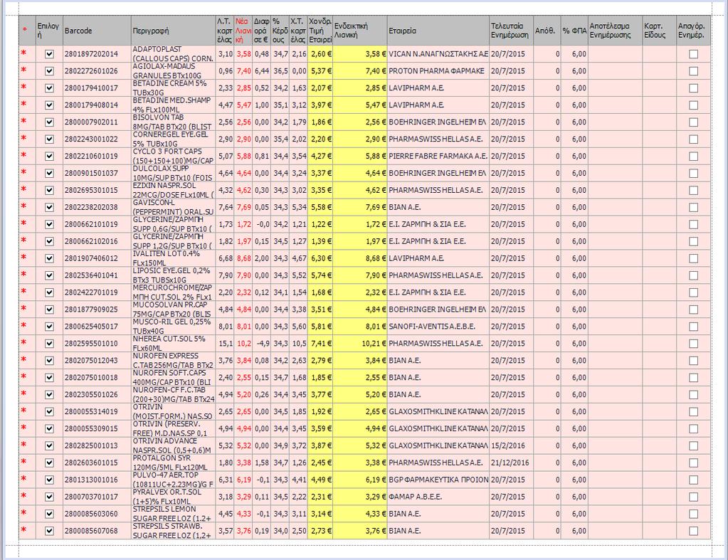Enable update exclusion for MUCOSOLVAN PR.CAP

694,310
